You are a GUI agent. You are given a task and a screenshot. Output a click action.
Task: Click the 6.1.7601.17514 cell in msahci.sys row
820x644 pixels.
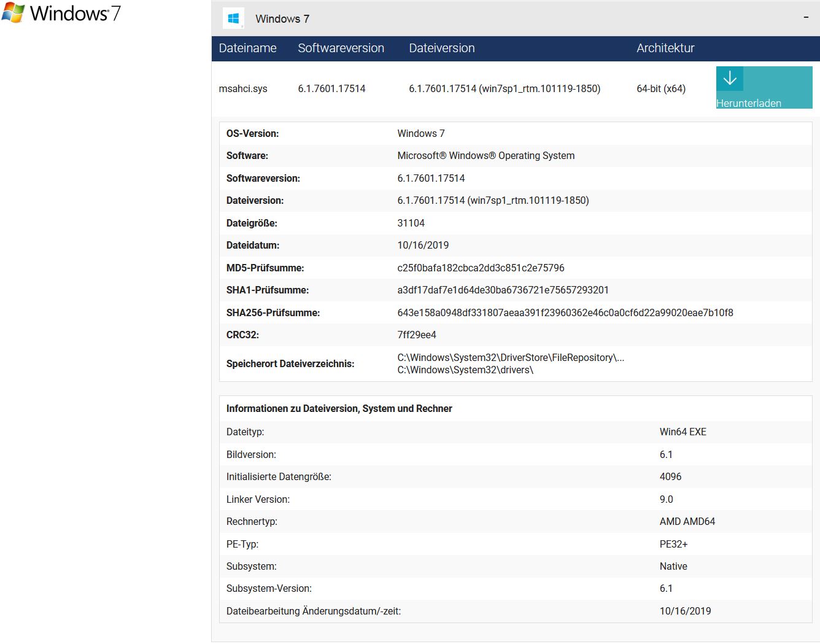click(331, 88)
